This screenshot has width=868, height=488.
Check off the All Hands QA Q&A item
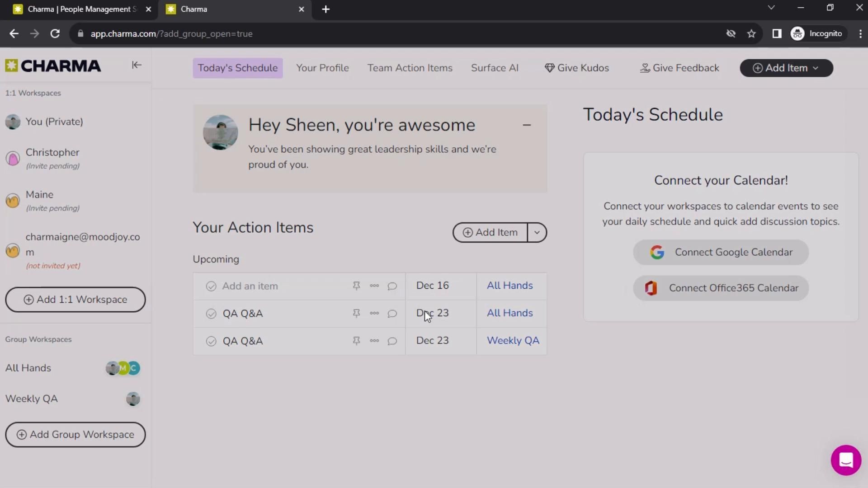[211, 314]
